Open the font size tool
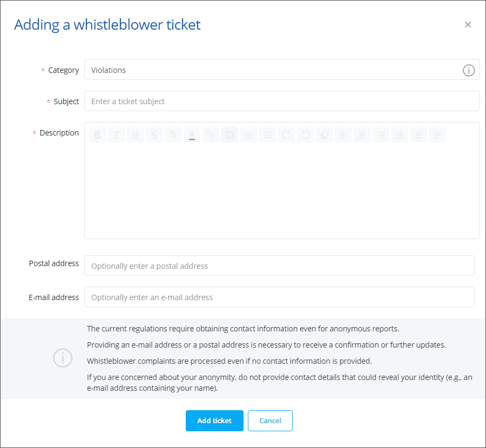 click(x=173, y=135)
